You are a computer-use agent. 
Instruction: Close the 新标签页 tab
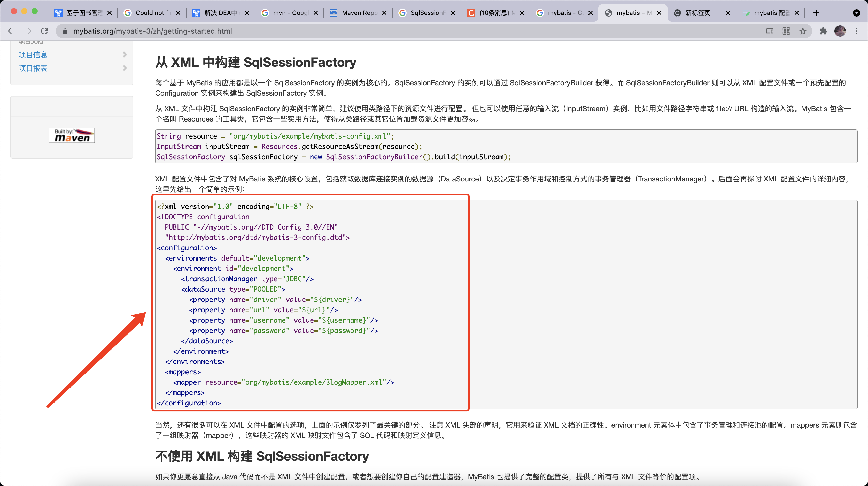pyautogui.click(x=728, y=13)
